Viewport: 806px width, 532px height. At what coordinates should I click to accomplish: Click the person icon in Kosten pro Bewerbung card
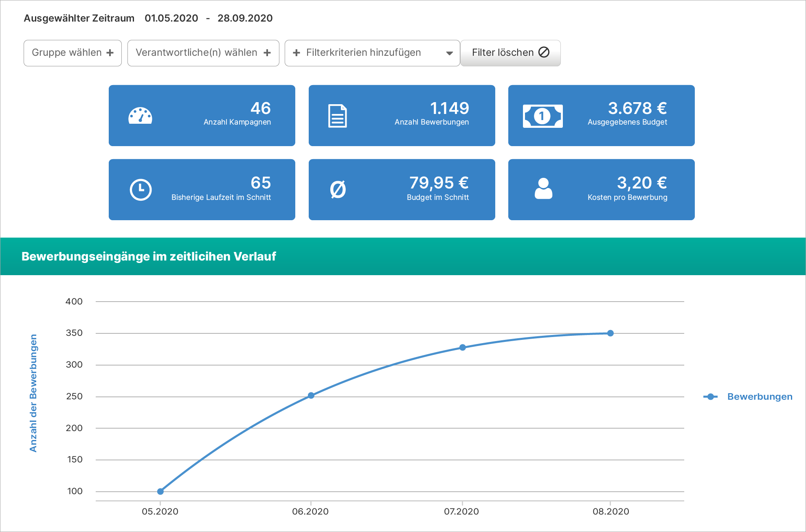(x=543, y=188)
